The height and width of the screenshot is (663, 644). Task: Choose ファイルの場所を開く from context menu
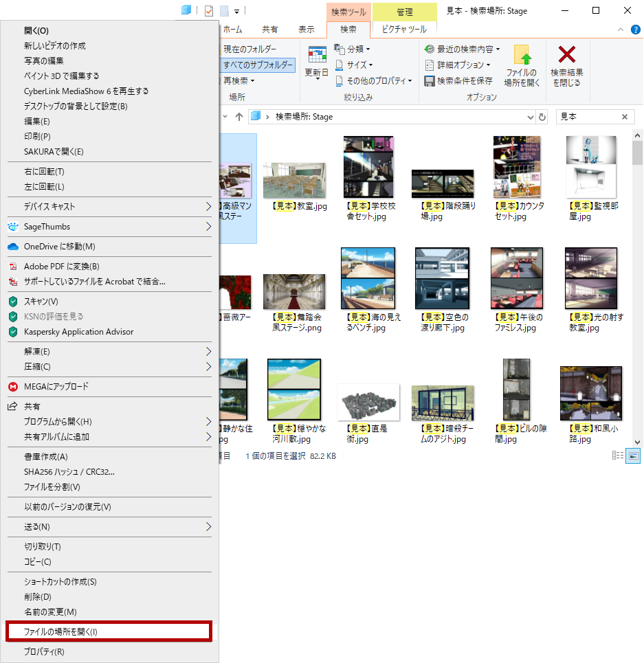(x=110, y=631)
